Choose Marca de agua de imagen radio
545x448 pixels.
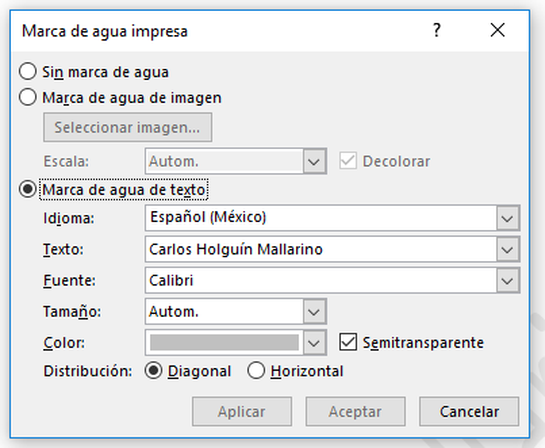(28, 97)
